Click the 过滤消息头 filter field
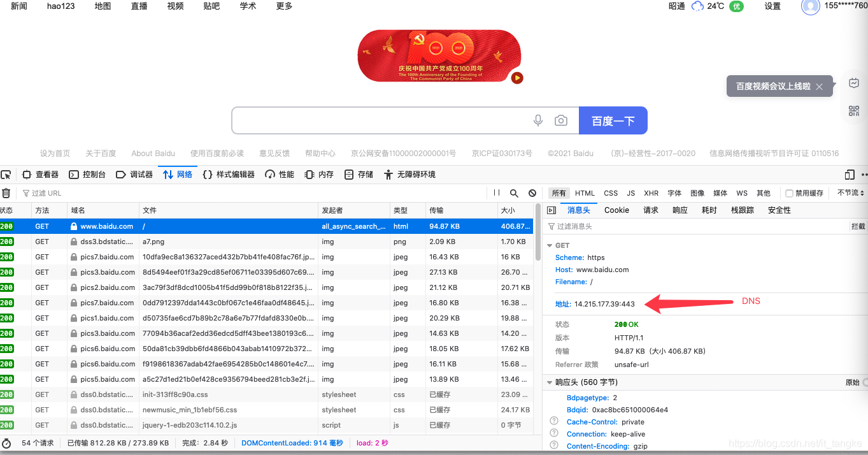Viewport: 868px width, 455px height. 697,226
